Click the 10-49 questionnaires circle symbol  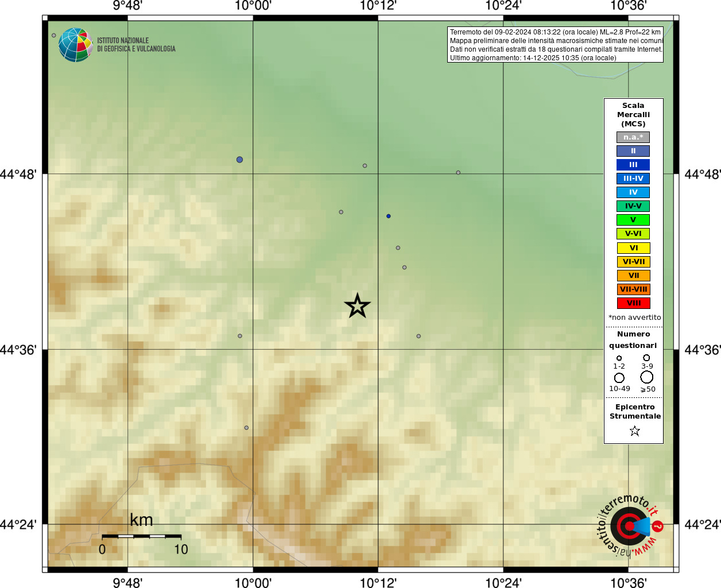(x=619, y=378)
